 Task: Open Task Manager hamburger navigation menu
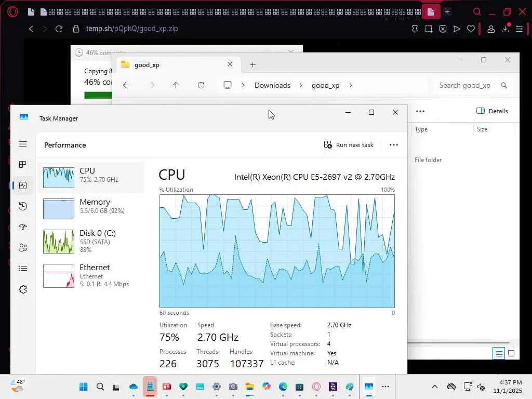[x=23, y=144]
